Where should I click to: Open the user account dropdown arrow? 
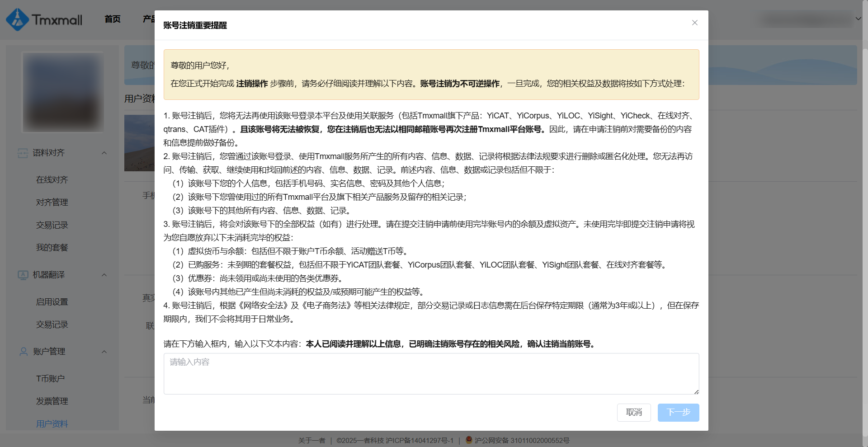858,19
